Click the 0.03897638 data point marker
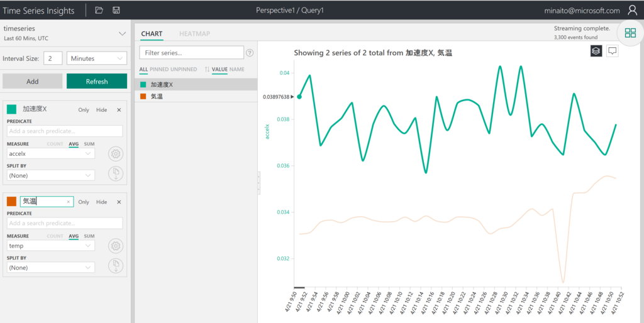The image size is (644, 323). coord(299,97)
